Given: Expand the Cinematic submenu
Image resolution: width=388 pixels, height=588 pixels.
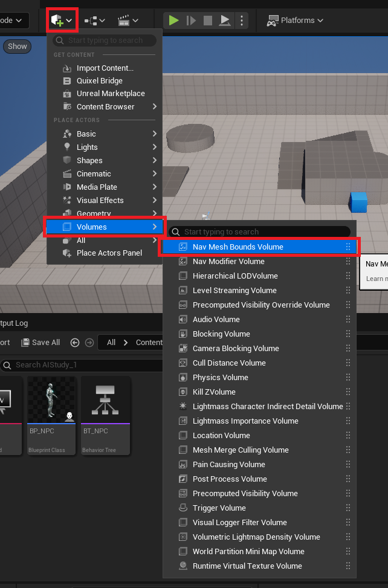Looking at the screenshot, I should [105, 173].
